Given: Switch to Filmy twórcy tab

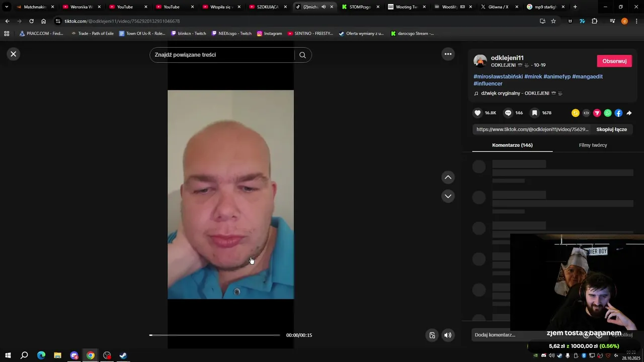Looking at the screenshot, I should pos(593,145).
